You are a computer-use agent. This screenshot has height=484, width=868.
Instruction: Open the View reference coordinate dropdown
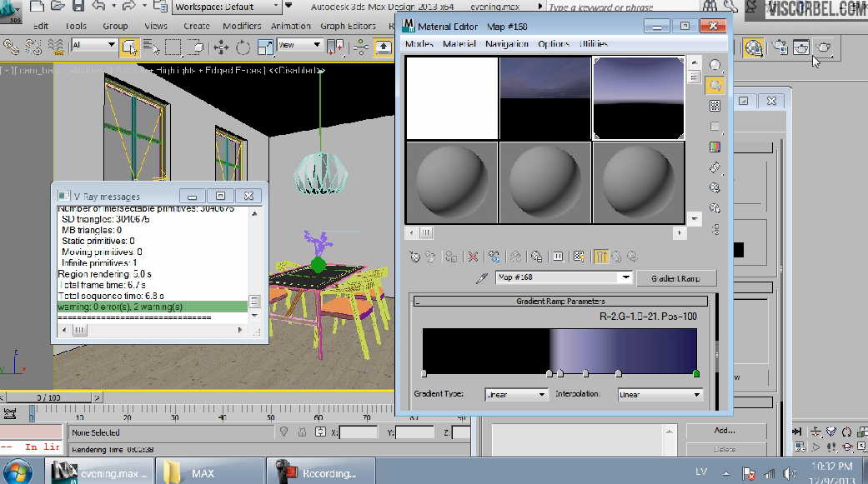299,45
